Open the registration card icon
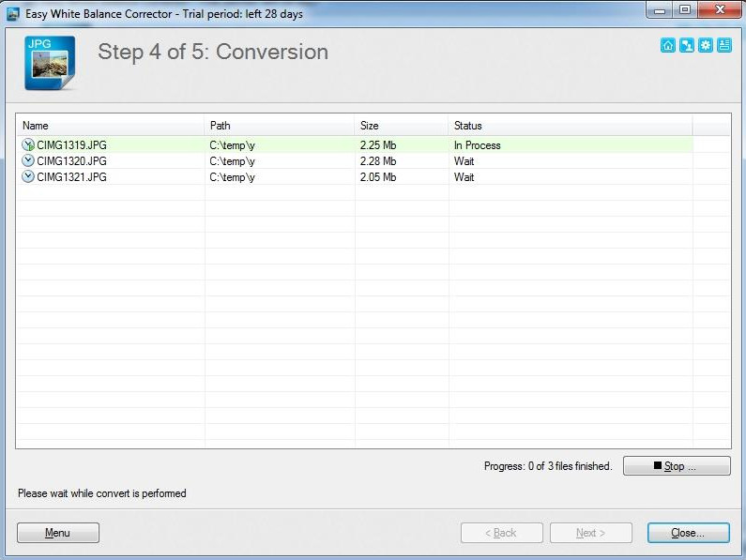The width and height of the screenshot is (746, 560). (x=724, y=46)
